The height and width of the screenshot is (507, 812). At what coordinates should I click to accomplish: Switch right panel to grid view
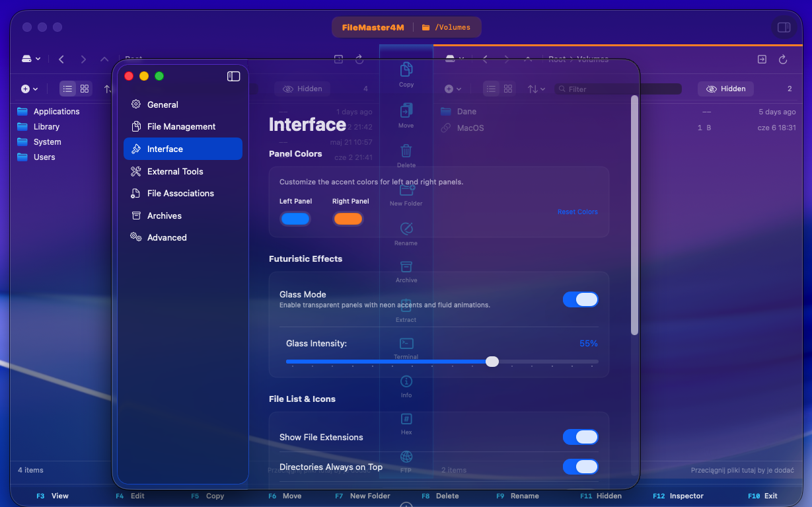point(508,89)
